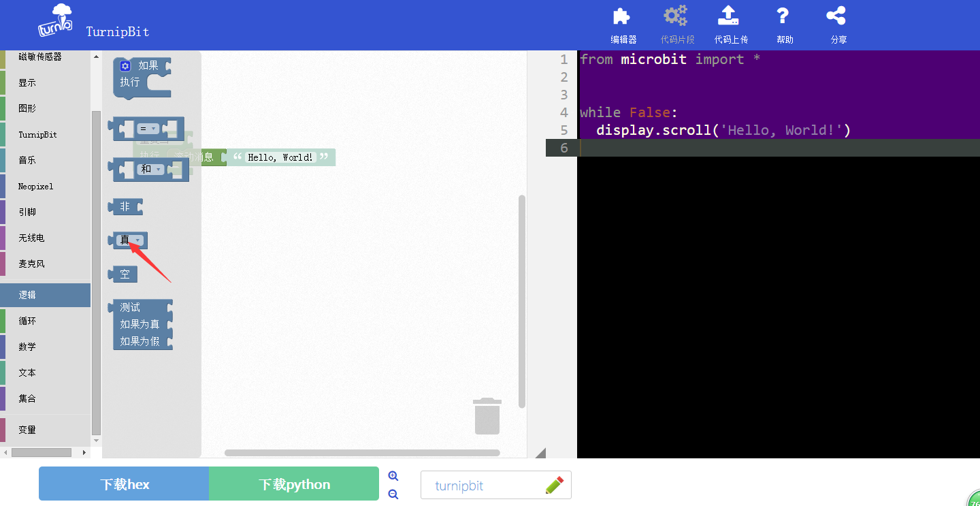Click the gear icon on 如果 block
This screenshot has width=980, height=506.
tap(125, 66)
